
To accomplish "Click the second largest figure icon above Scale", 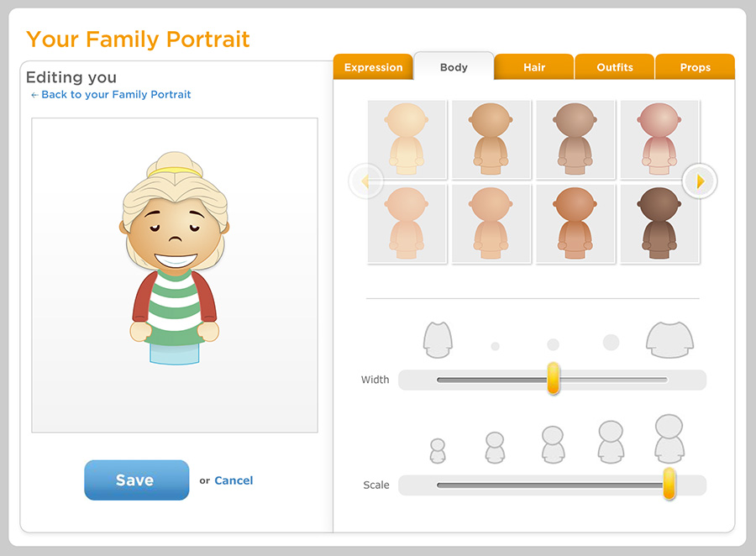I will coord(611,442).
